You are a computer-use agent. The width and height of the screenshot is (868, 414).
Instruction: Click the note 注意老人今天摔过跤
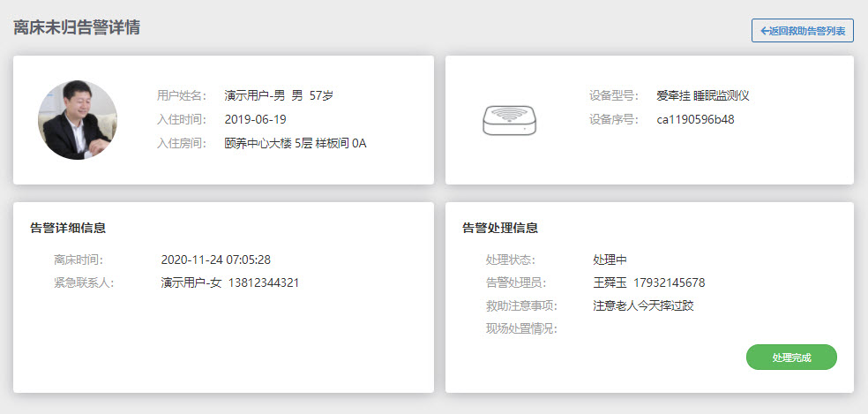coord(643,305)
